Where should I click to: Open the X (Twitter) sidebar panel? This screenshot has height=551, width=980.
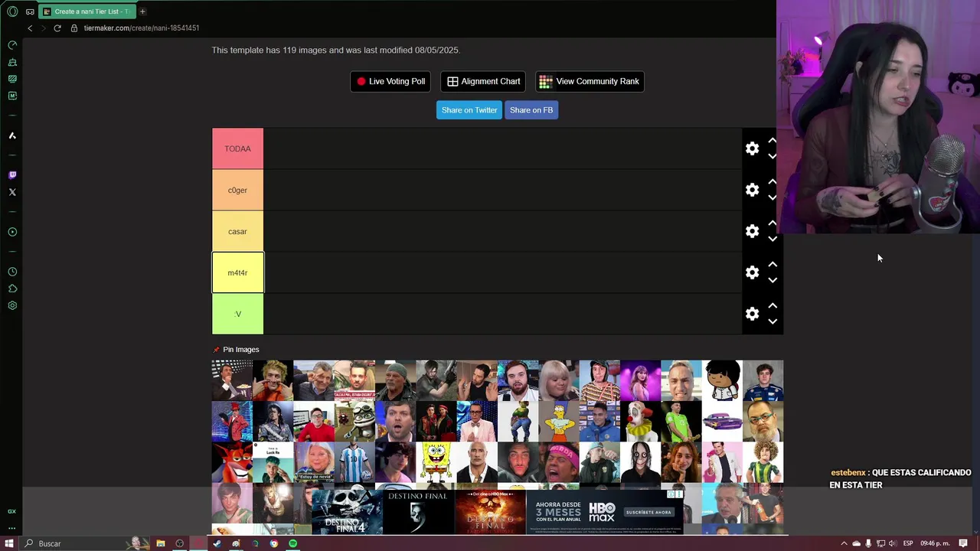pos(12,192)
